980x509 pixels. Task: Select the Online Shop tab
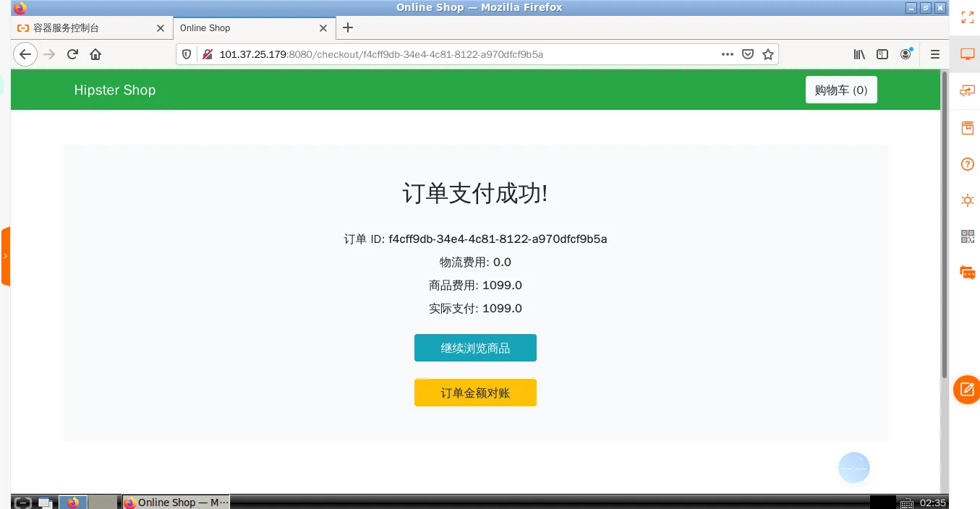click(246, 28)
